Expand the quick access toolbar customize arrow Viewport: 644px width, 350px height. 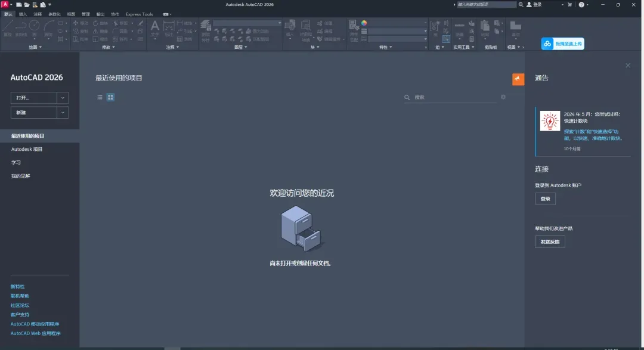click(x=49, y=5)
